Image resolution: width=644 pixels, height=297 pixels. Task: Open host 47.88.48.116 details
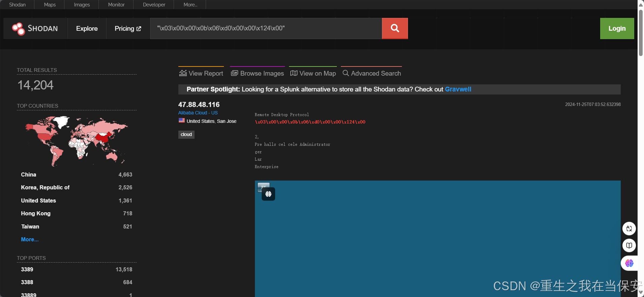[199, 105]
